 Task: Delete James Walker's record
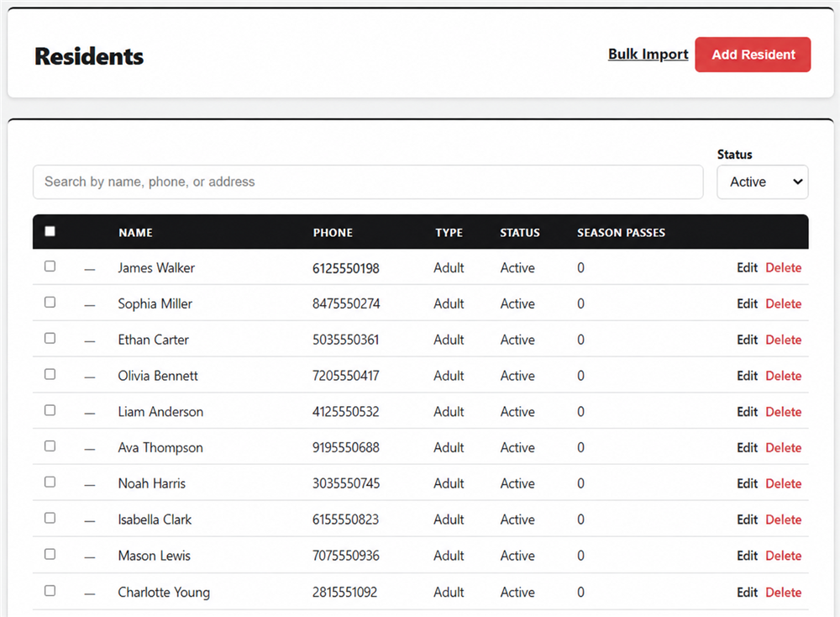783,267
